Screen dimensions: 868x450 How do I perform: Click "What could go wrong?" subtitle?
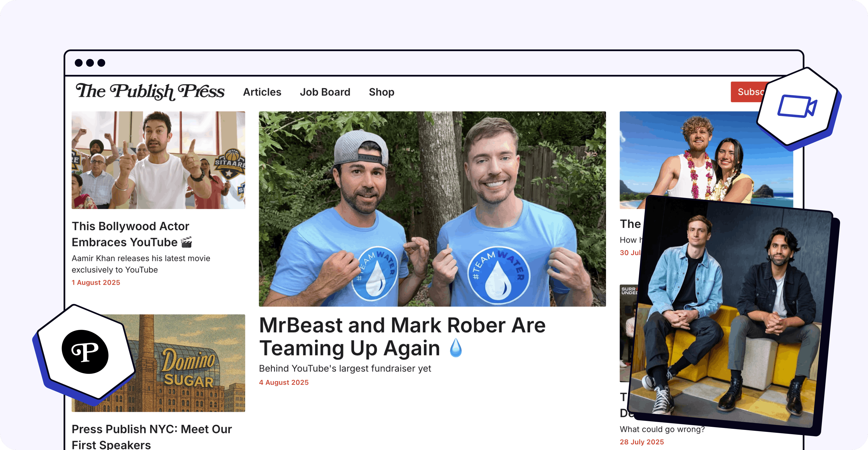pyautogui.click(x=662, y=429)
